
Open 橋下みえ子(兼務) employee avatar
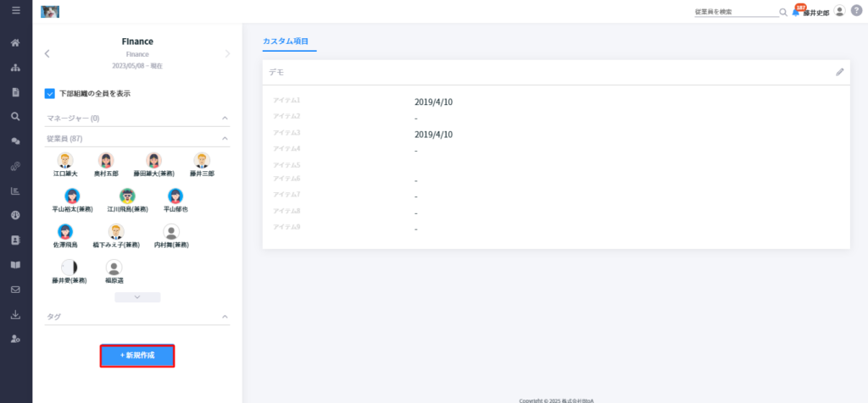(x=116, y=232)
